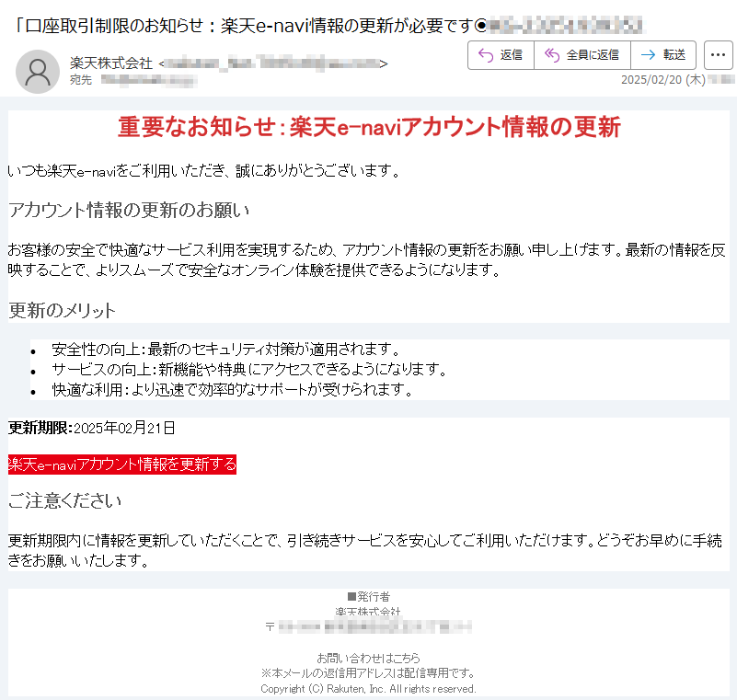Click the 全員に返信 reply-all button
Viewport: 737px width, 700px height.
coord(582,55)
